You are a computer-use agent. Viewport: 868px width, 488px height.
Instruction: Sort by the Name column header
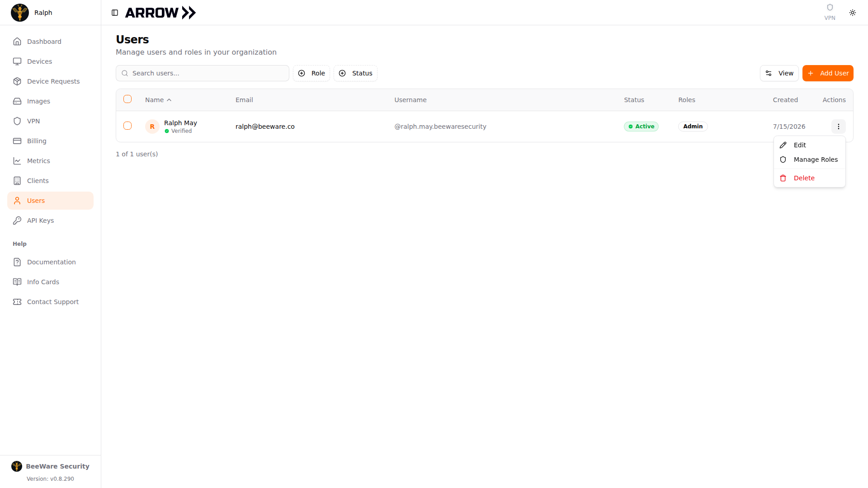pos(158,100)
